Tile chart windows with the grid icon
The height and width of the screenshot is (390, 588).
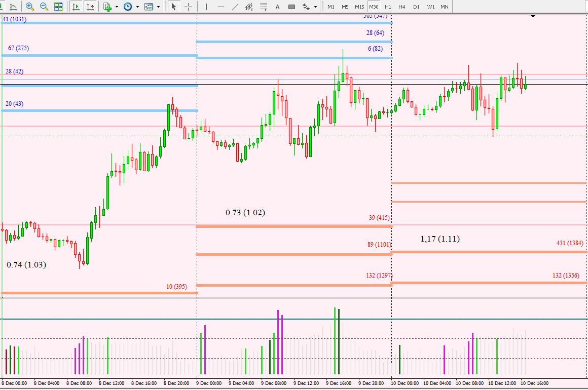[58, 7]
